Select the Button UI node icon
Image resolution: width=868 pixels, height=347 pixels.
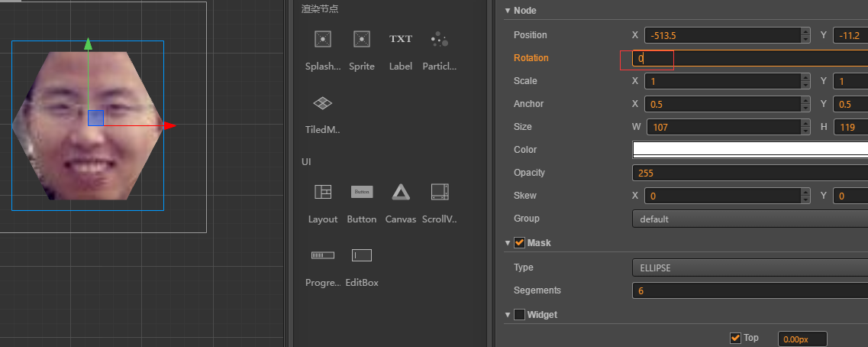click(x=362, y=192)
